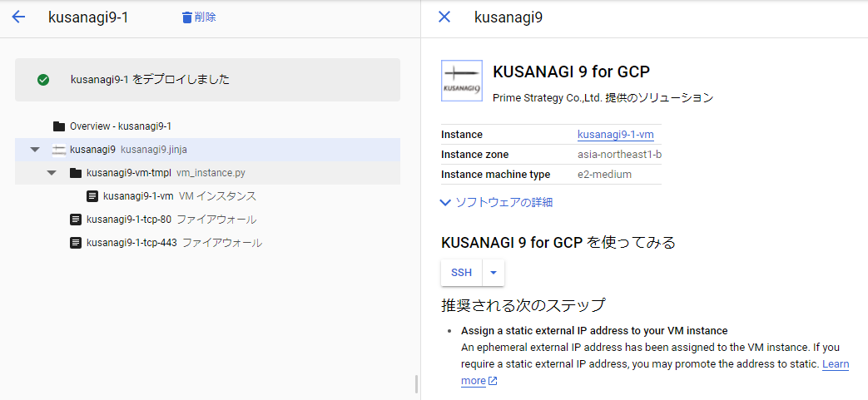868x400 pixels.
Task: Click the kusanagi9-1-vm resource document icon
Action: coord(92,196)
